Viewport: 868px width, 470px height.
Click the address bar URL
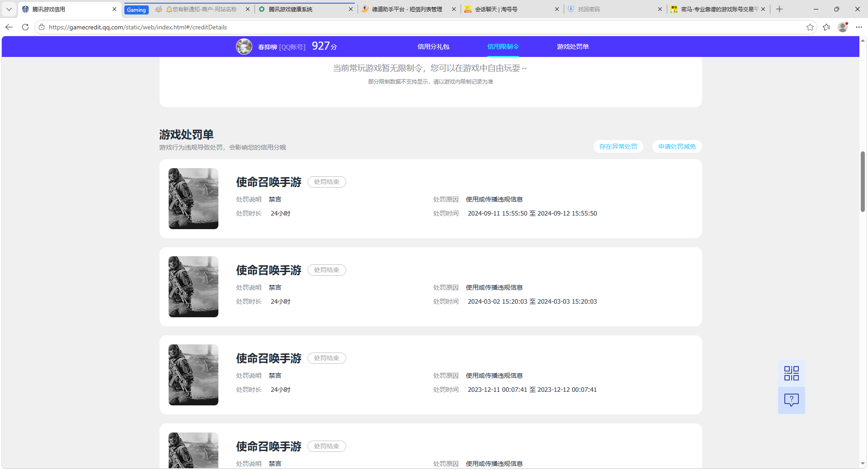[138, 27]
